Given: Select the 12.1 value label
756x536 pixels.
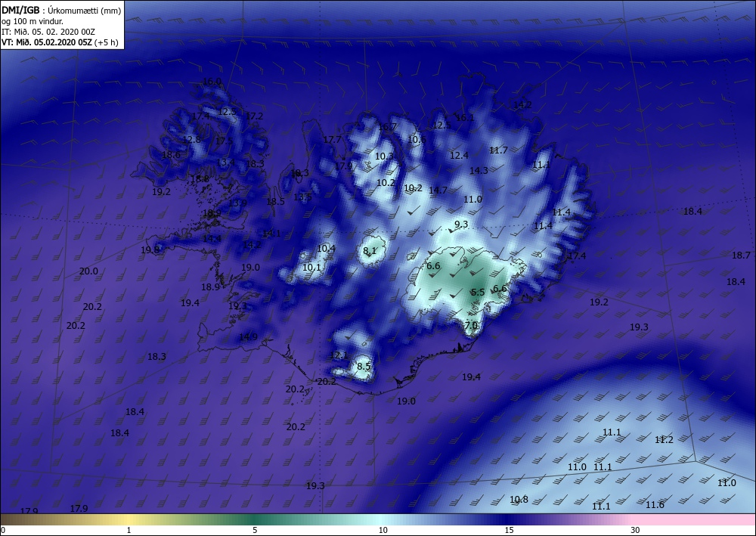Looking at the screenshot, I should coord(339,355).
